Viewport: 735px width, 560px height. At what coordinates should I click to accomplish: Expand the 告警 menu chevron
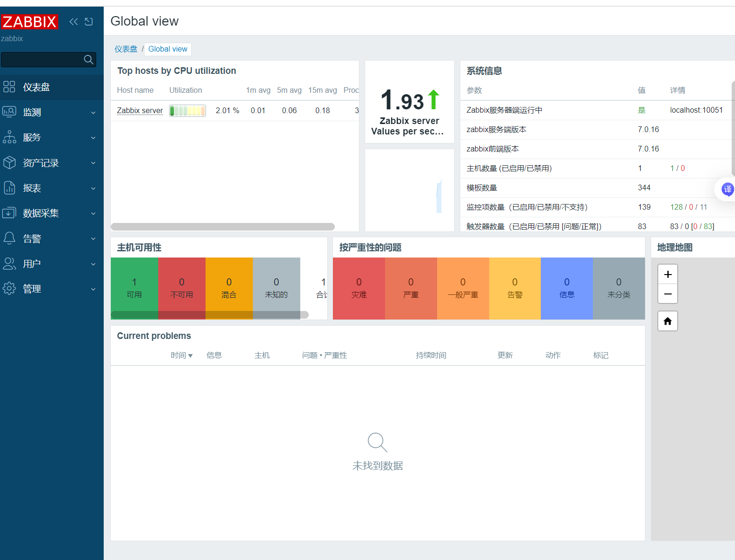pos(93,239)
